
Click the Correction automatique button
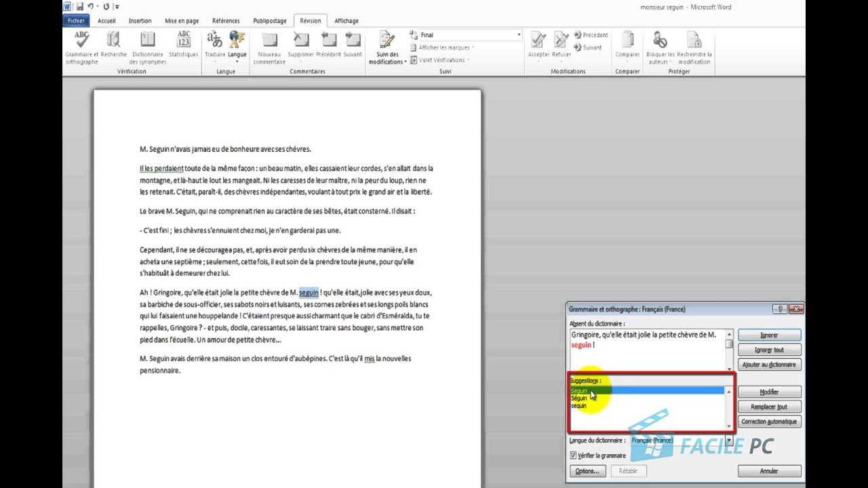pyautogui.click(x=769, y=422)
